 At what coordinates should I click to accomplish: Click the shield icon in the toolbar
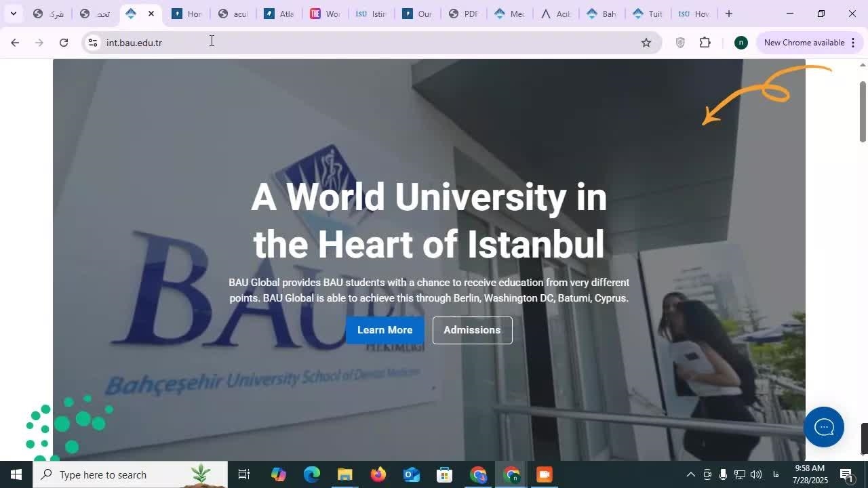pos(680,43)
